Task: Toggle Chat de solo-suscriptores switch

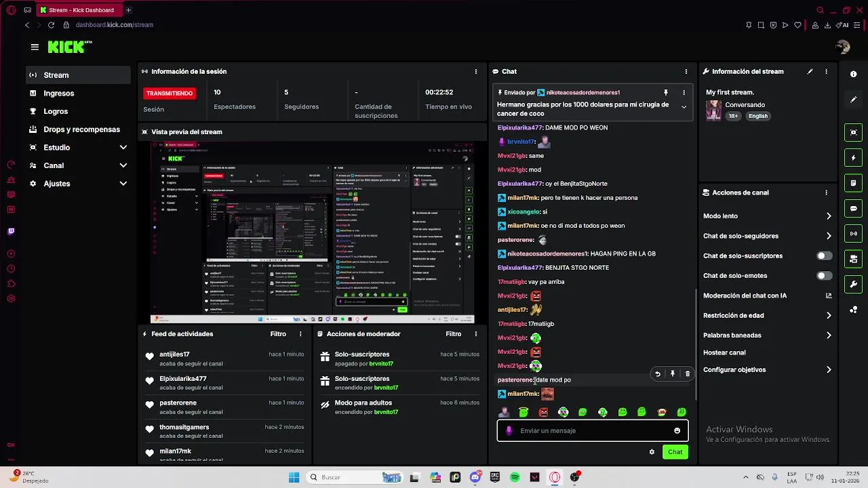Action: (x=824, y=256)
